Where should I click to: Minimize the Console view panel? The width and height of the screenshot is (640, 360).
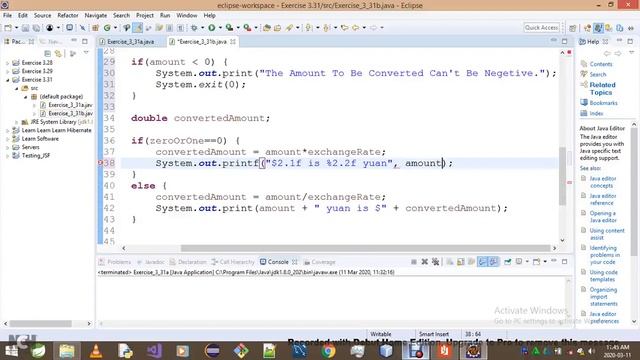click(554, 261)
